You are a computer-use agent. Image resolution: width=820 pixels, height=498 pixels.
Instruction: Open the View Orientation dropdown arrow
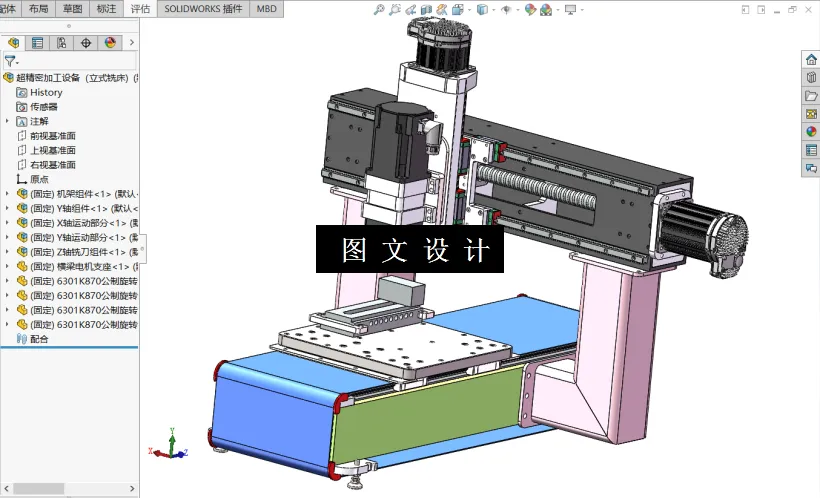[x=469, y=10]
